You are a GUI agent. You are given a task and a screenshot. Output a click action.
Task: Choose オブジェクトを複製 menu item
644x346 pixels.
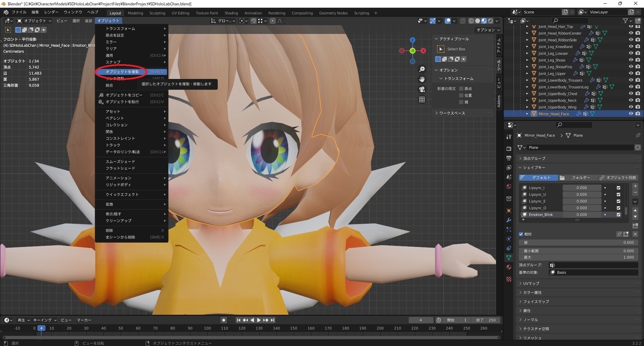[x=131, y=71]
